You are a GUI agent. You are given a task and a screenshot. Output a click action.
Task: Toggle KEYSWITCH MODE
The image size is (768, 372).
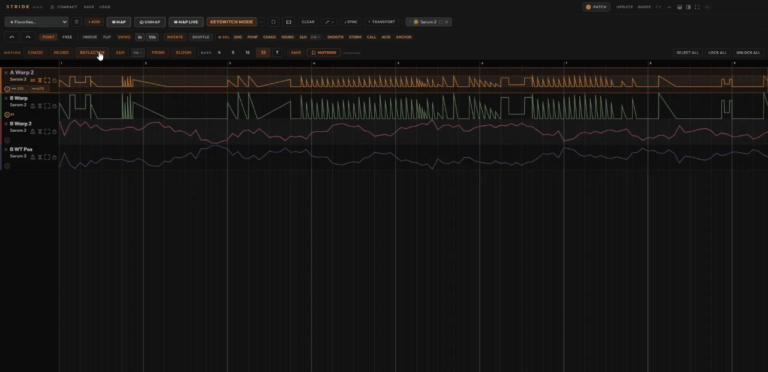click(x=232, y=22)
